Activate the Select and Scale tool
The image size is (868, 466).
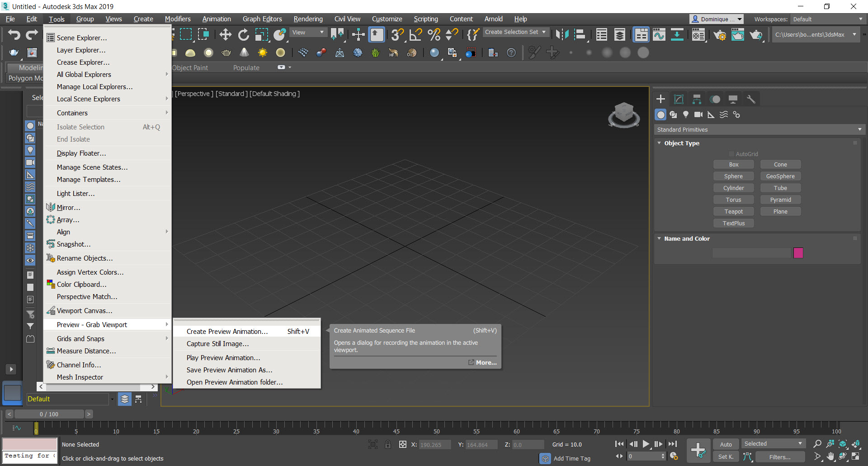coord(261,35)
